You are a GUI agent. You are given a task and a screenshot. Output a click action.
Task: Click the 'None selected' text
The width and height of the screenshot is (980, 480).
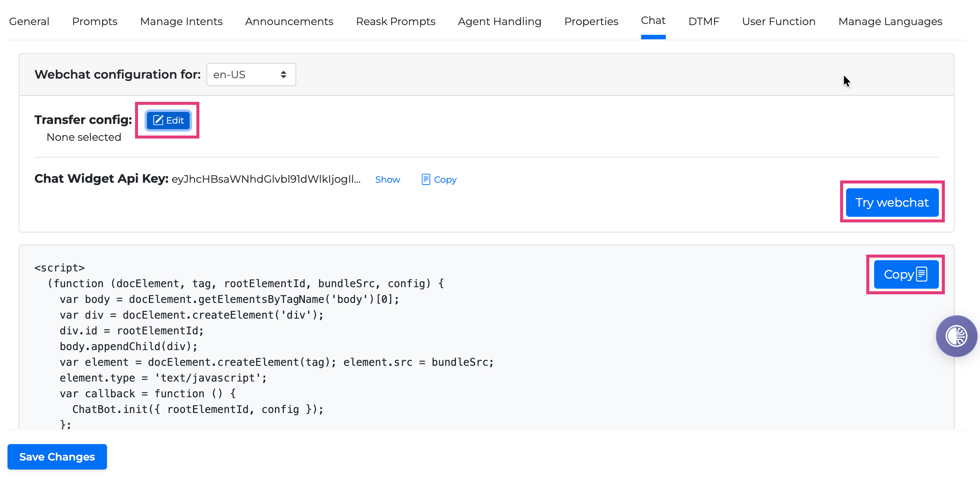[84, 137]
